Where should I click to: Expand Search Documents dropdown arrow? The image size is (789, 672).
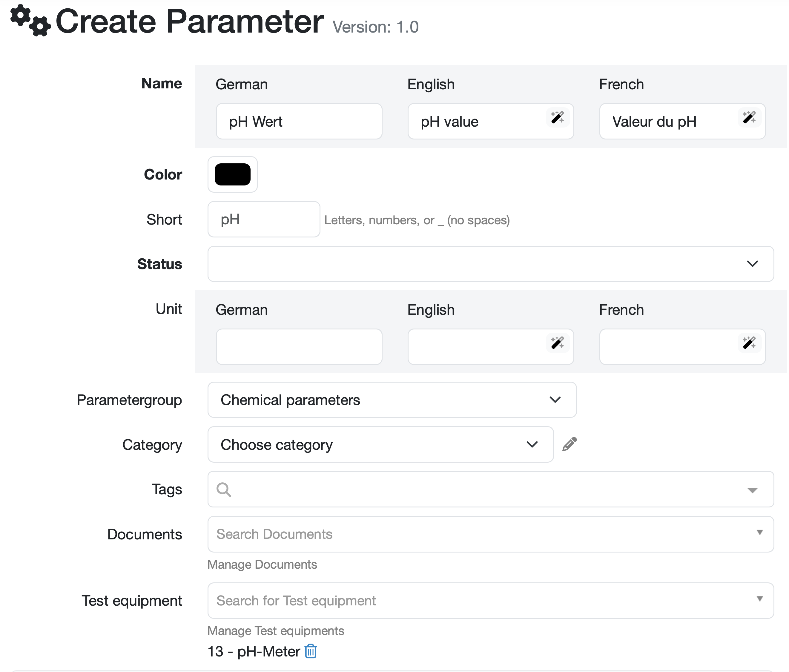(759, 532)
